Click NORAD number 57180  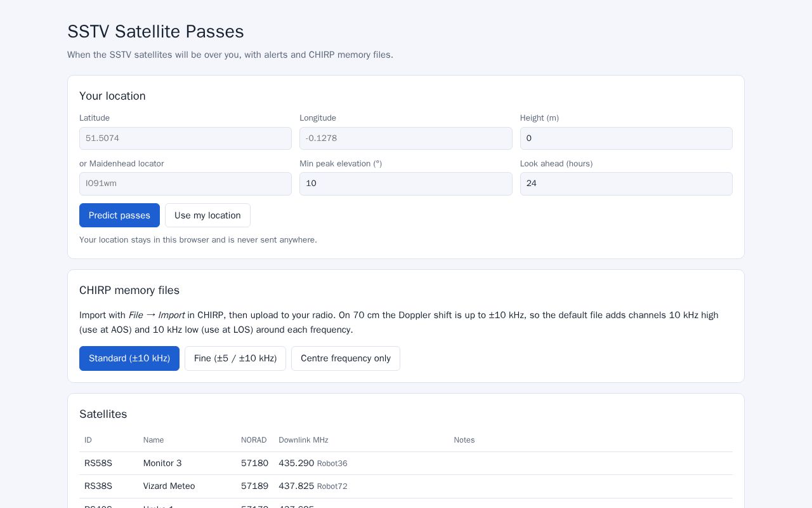coord(254,464)
